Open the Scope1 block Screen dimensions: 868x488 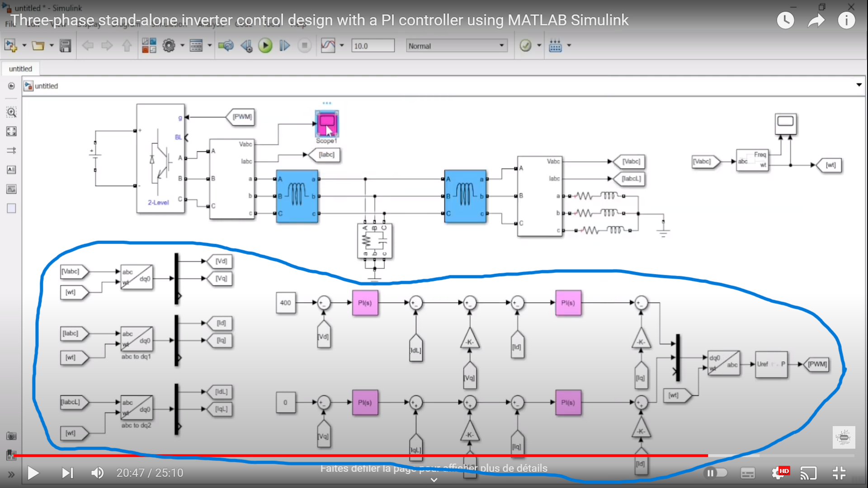pyautogui.click(x=326, y=124)
